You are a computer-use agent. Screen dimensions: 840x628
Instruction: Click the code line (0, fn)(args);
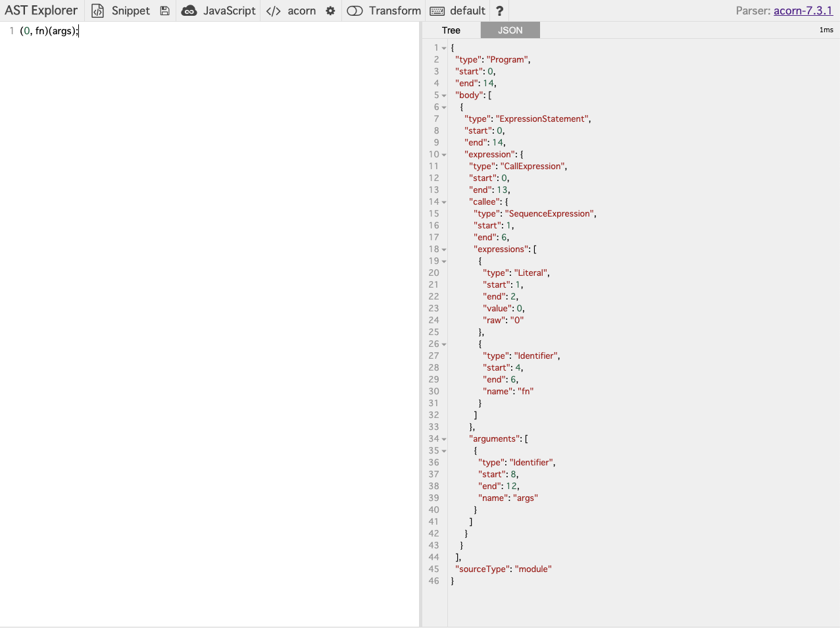pyautogui.click(x=49, y=31)
